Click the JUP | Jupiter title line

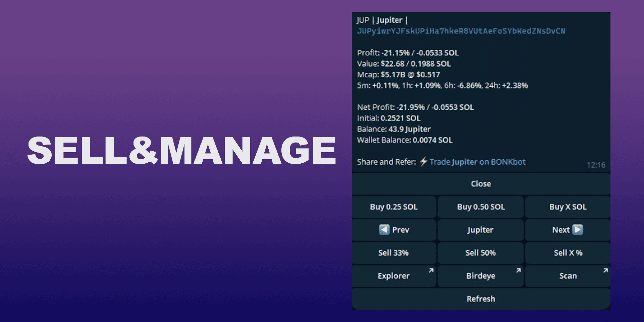pyautogui.click(x=382, y=20)
